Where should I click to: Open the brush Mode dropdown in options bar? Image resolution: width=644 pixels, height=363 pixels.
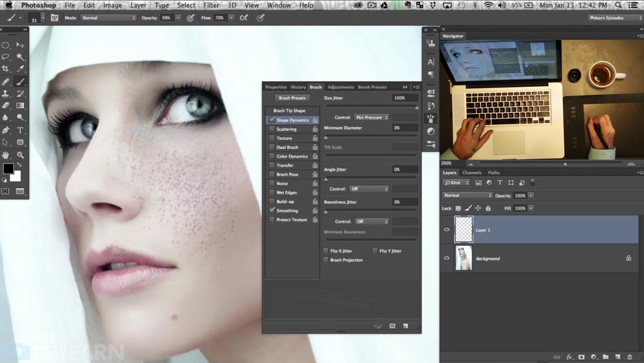(x=108, y=18)
